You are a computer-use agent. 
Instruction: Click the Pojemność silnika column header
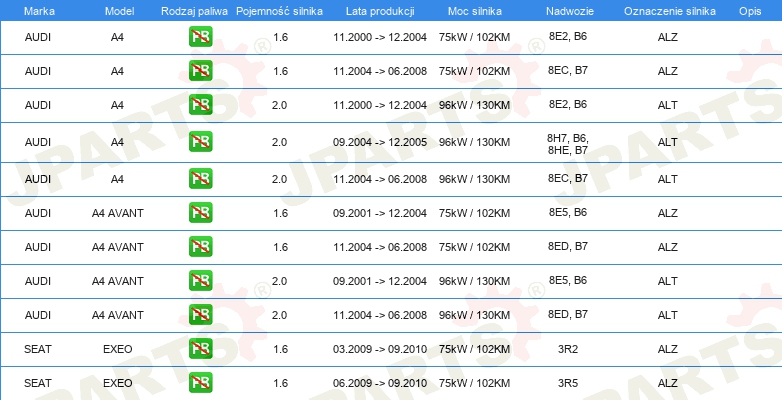click(279, 11)
